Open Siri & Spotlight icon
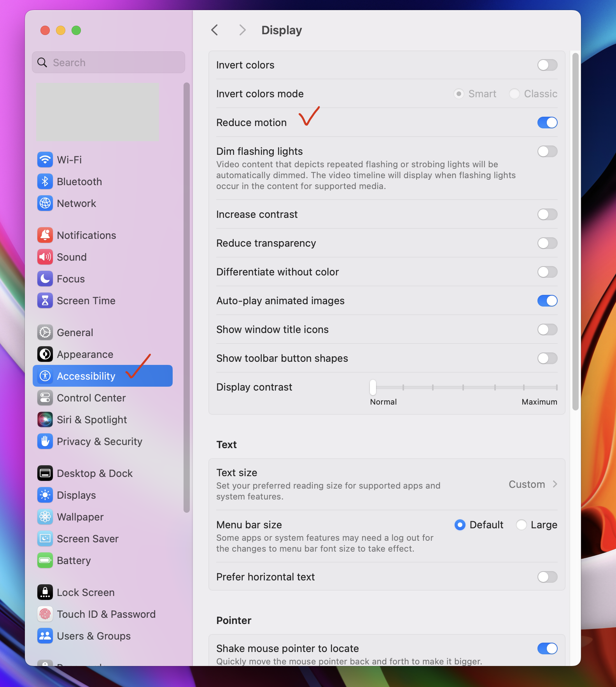The image size is (616, 687). tap(45, 420)
